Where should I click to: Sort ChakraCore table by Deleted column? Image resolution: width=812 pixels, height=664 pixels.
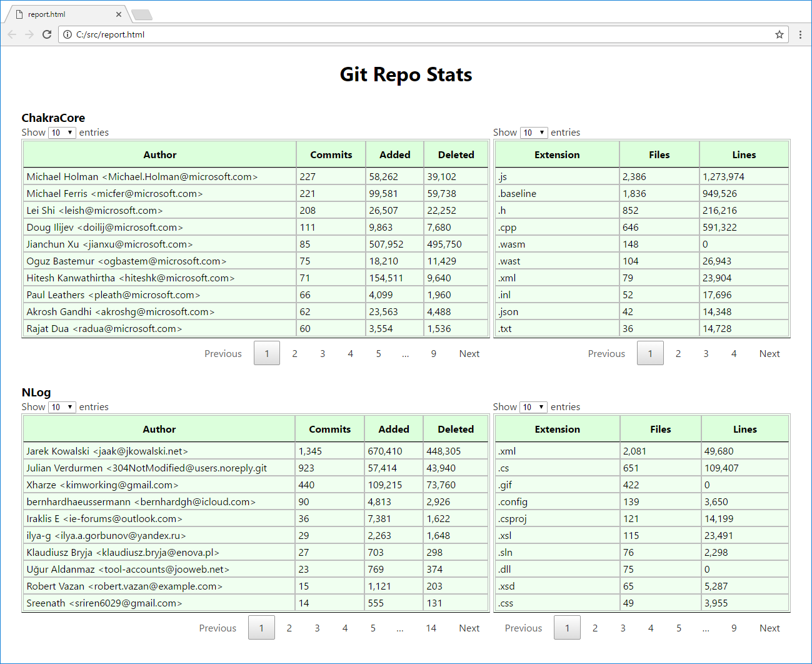(x=456, y=154)
